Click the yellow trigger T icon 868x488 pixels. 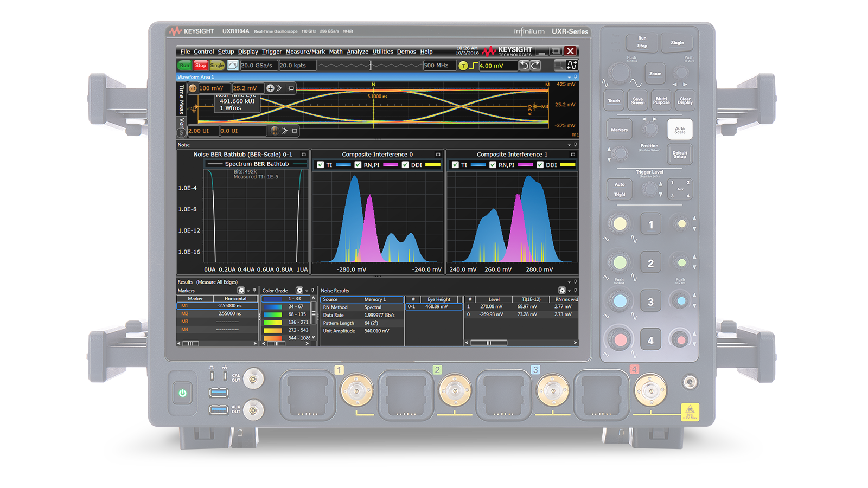[463, 66]
